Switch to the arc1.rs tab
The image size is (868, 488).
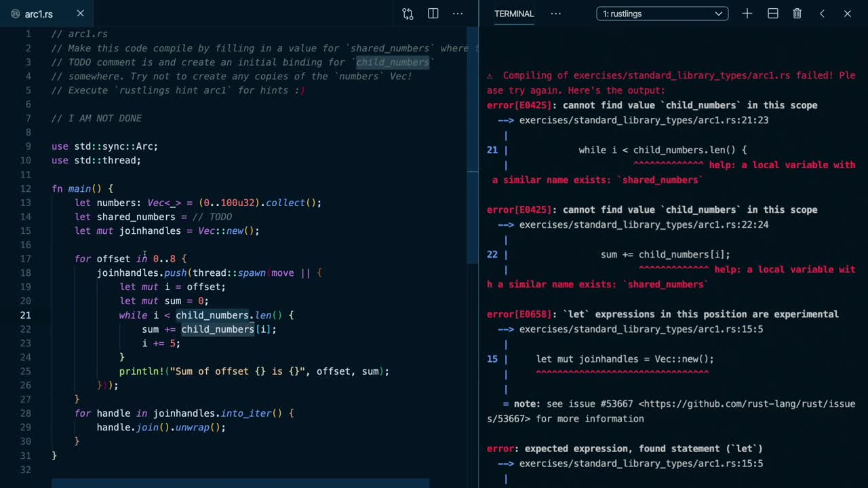tap(39, 14)
